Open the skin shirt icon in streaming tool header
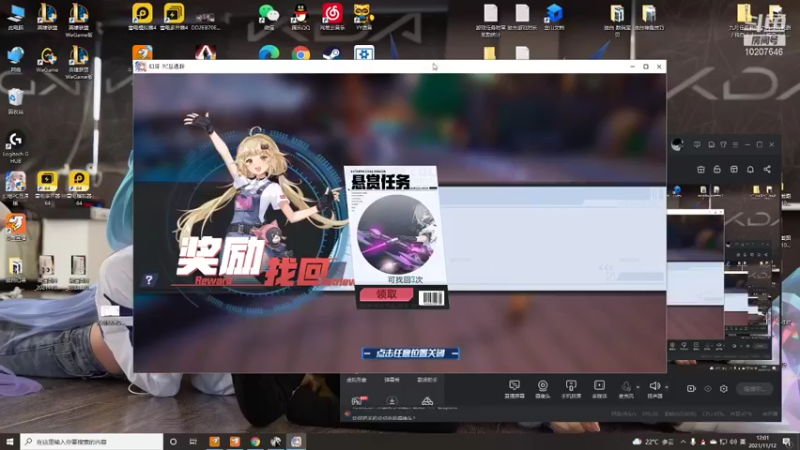This screenshot has height=450, width=800. pyautogui.click(x=723, y=145)
